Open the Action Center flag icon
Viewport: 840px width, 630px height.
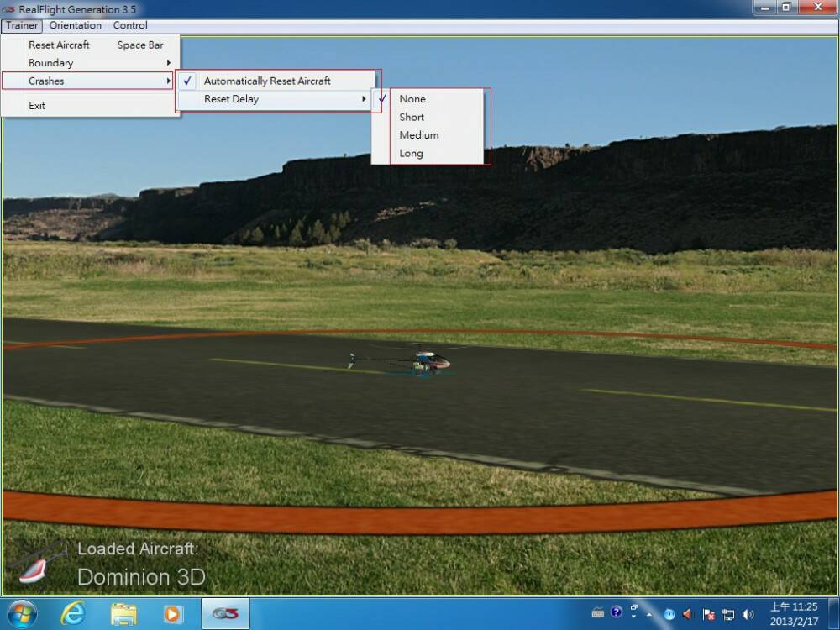(709, 615)
